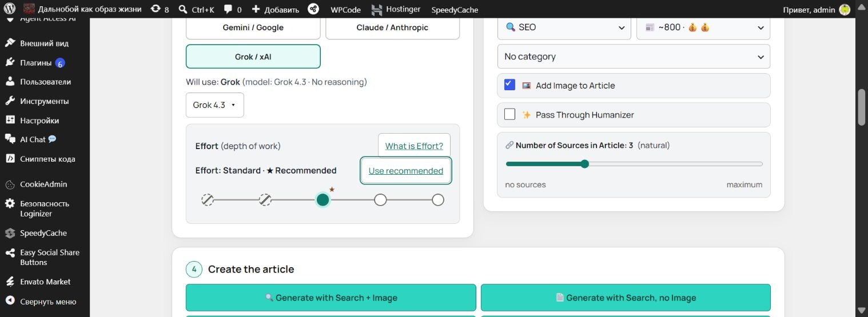Open the updates icon showing 8
This screenshot has height=317, width=868.
(156, 9)
